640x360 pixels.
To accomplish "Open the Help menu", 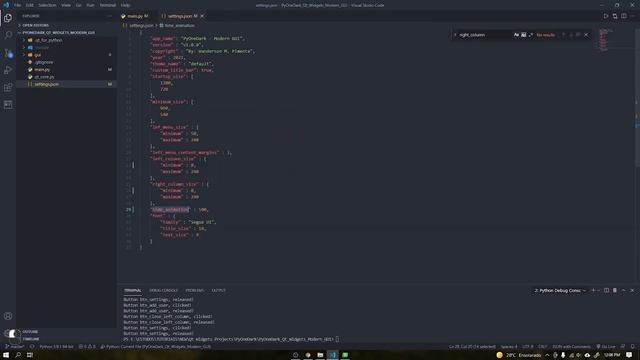I will [125, 5].
